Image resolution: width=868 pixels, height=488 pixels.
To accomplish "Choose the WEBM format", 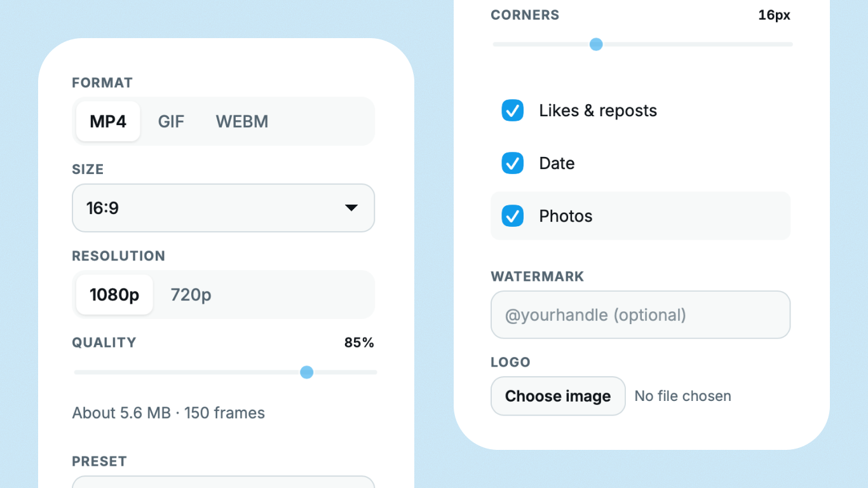I will [242, 121].
